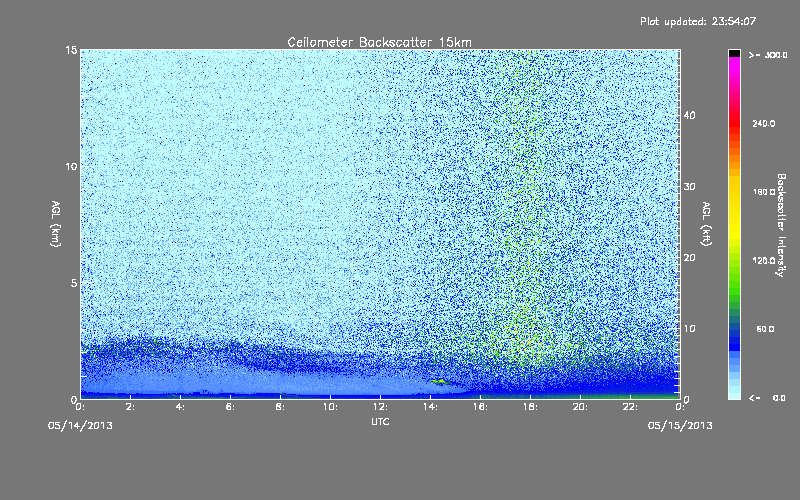Image resolution: width=800 pixels, height=500 pixels.
Task: Click the '16:' hour tick label
Action: pos(480,407)
